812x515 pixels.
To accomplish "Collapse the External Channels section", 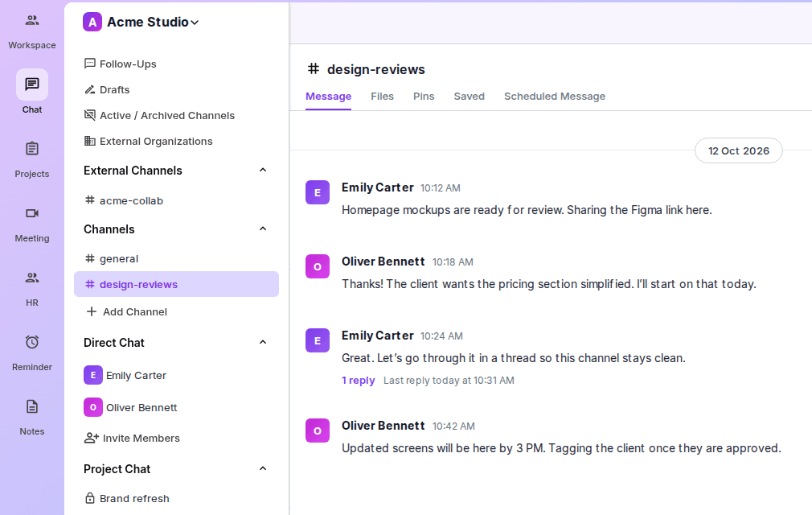I will (x=263, y=170).
